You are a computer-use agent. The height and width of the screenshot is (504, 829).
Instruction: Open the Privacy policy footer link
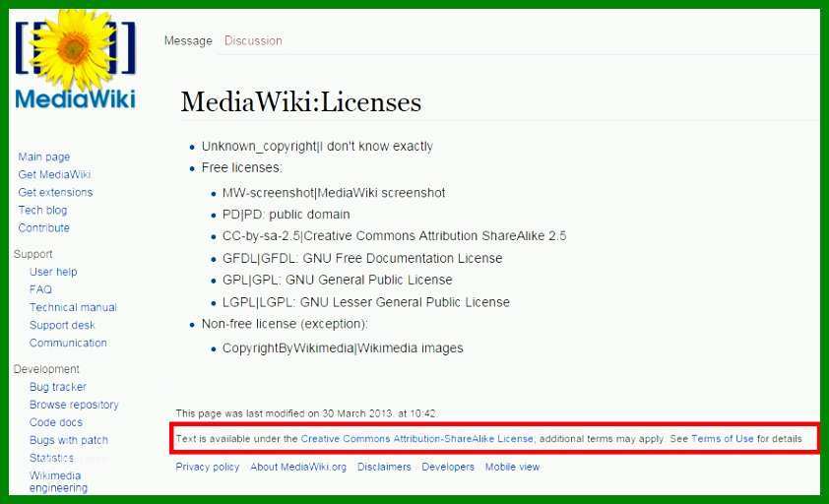click(207, 467)
